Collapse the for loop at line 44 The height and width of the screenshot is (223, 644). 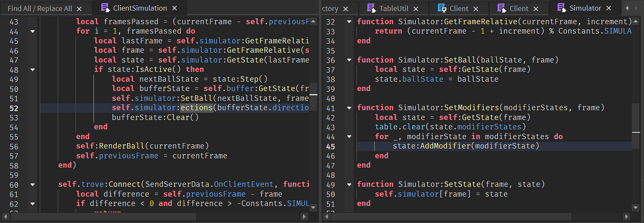[32, 31]
